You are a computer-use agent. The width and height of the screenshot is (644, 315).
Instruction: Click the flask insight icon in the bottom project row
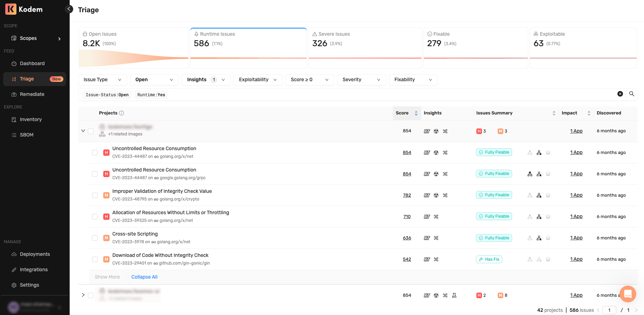point(454,295)
